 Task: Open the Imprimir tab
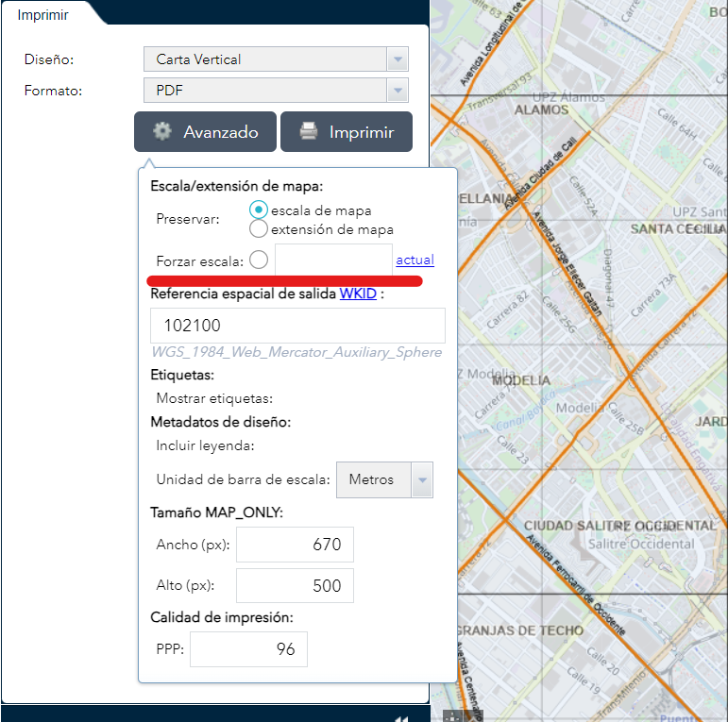pyautogui.click(x=42, y=15)
